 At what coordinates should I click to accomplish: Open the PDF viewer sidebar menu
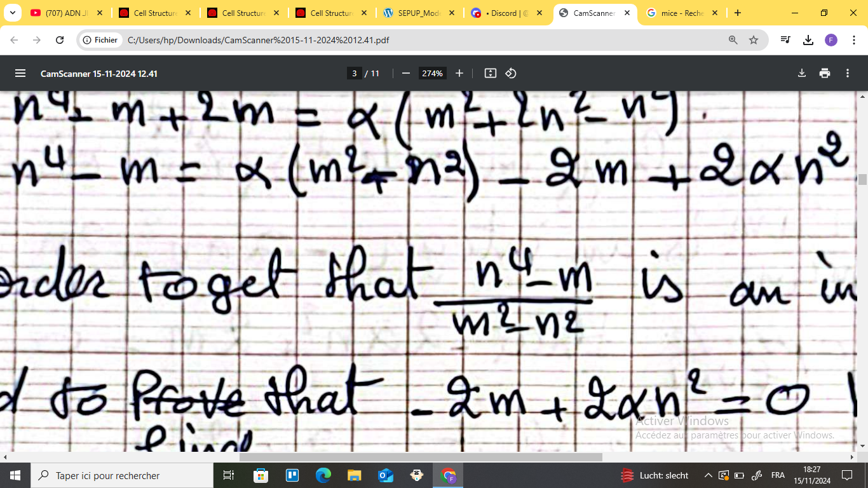[20, 73]
